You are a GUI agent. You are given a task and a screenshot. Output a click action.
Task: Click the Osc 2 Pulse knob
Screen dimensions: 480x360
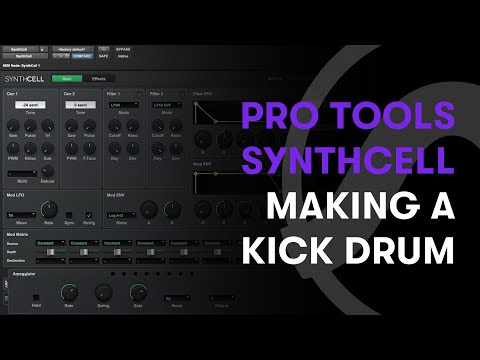click(89, 126)
